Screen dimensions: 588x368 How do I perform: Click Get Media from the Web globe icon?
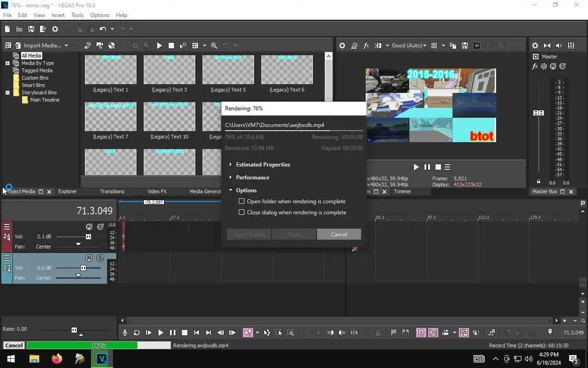pos(112,46)
